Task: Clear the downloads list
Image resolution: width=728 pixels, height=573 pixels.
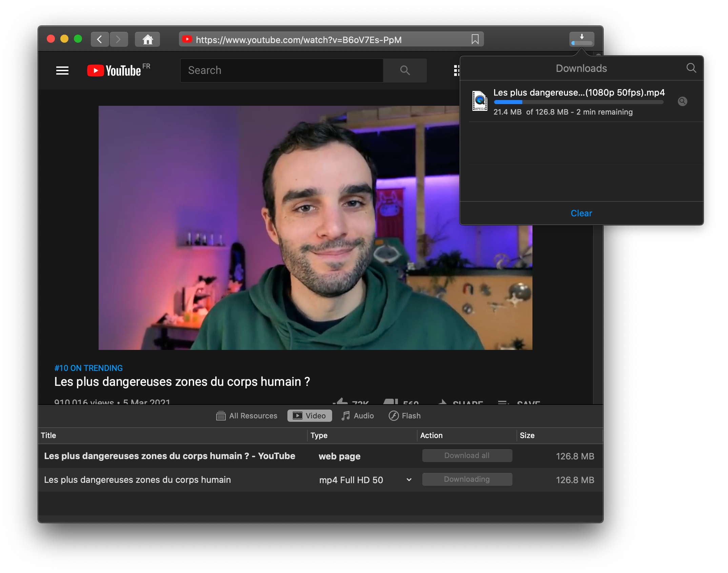Action: [581, 213]
